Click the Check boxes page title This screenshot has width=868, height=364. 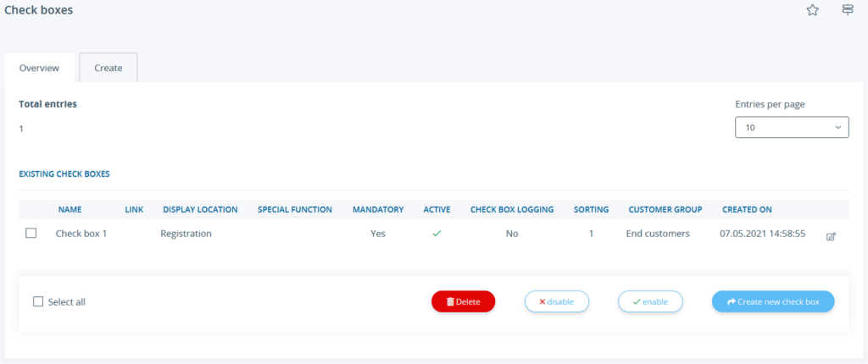click(39, 10)
